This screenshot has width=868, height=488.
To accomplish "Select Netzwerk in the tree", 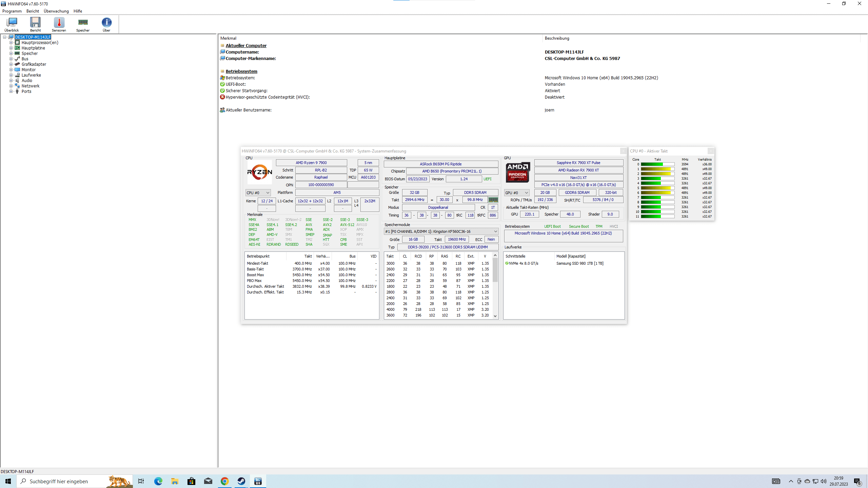I will pos(31,86).
